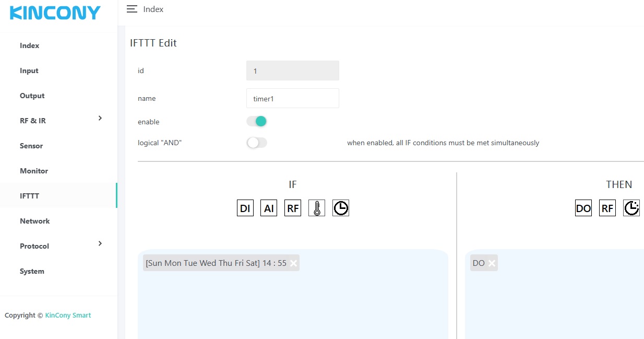Open the KinCony Smart link
644x339 pixels.
[68, 315]
